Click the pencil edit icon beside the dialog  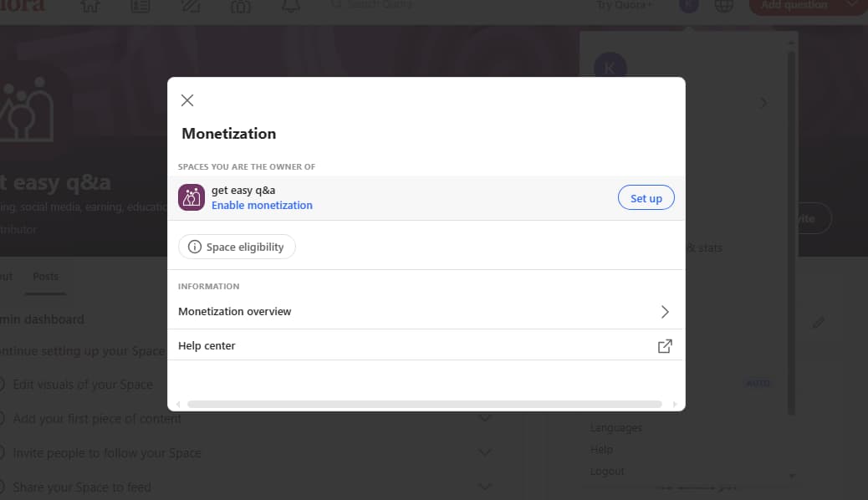(x=818, y=322)
